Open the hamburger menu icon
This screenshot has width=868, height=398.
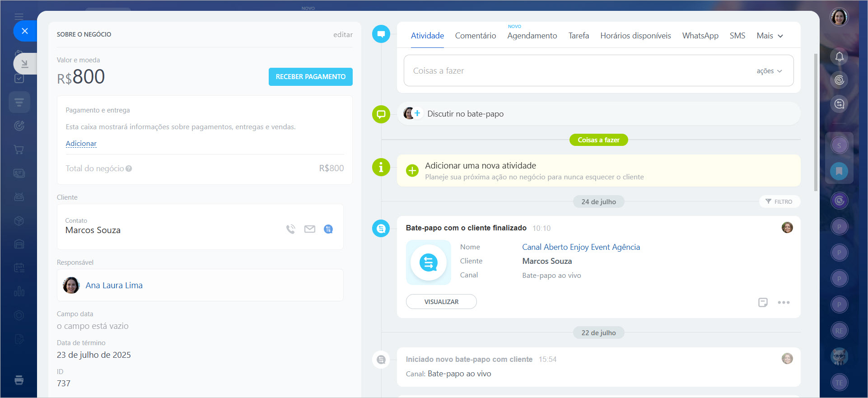(x=19, y=17)
